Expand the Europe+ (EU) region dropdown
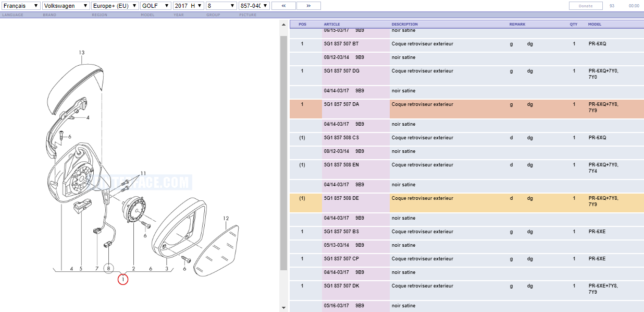644x312 pixels. (x=115, y=6)
